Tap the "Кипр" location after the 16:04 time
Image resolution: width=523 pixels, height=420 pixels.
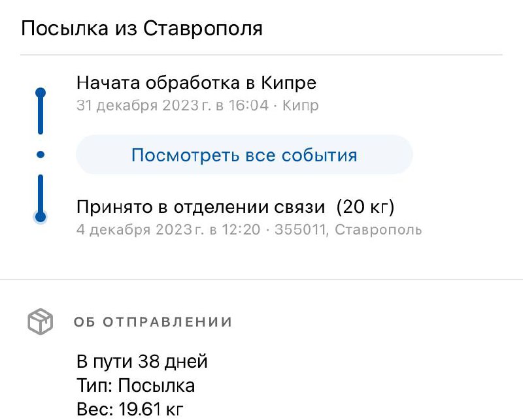[x=301, y=105]
